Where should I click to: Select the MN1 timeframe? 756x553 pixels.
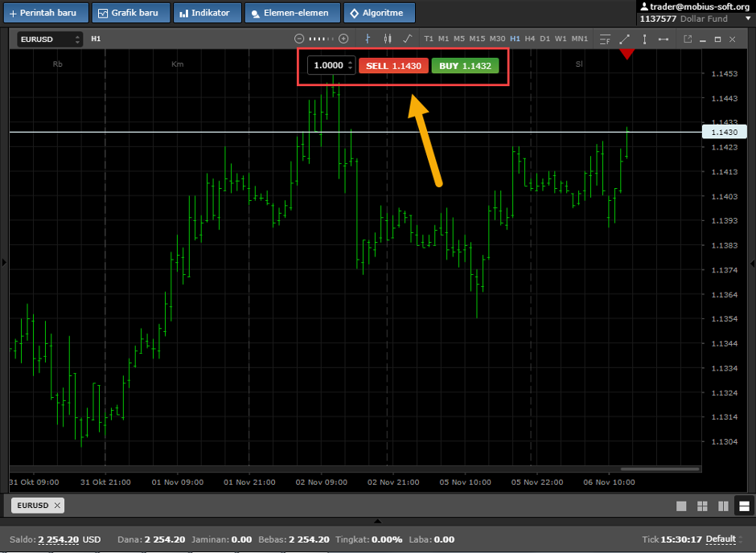(580, 39)
